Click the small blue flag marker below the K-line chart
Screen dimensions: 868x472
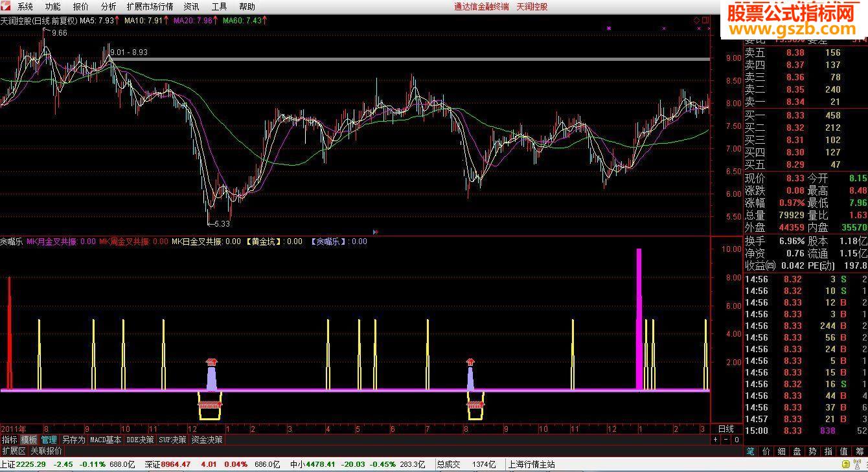coord(376,231)
